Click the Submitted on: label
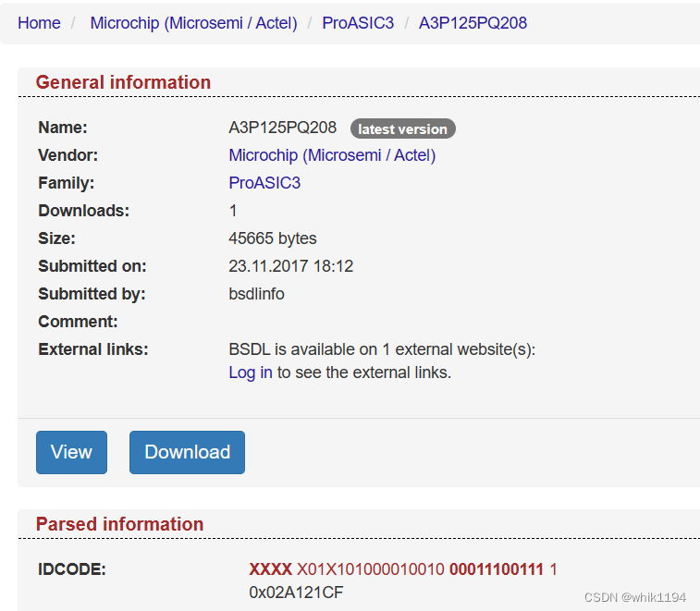Image resolution: width=700 pixels, height=611 pixels. tap(92, 266)
